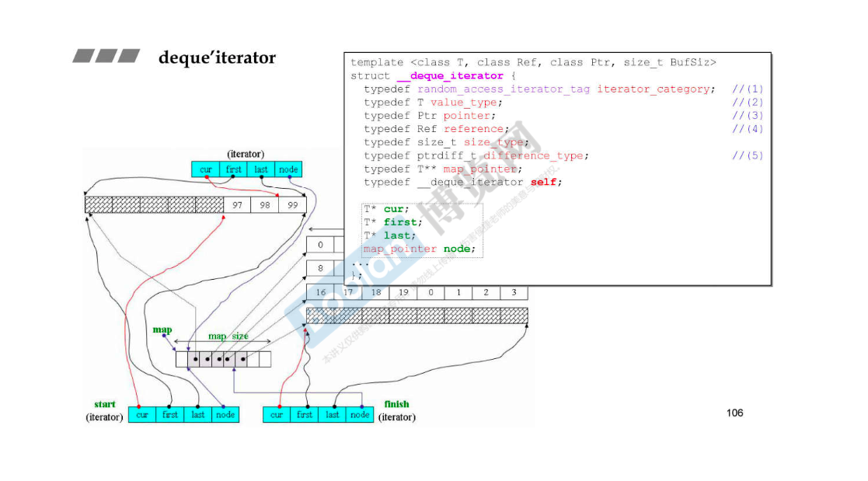Click the difference_type typedef name
Viewport: 868px width, 481px height.
click(533, 155)
